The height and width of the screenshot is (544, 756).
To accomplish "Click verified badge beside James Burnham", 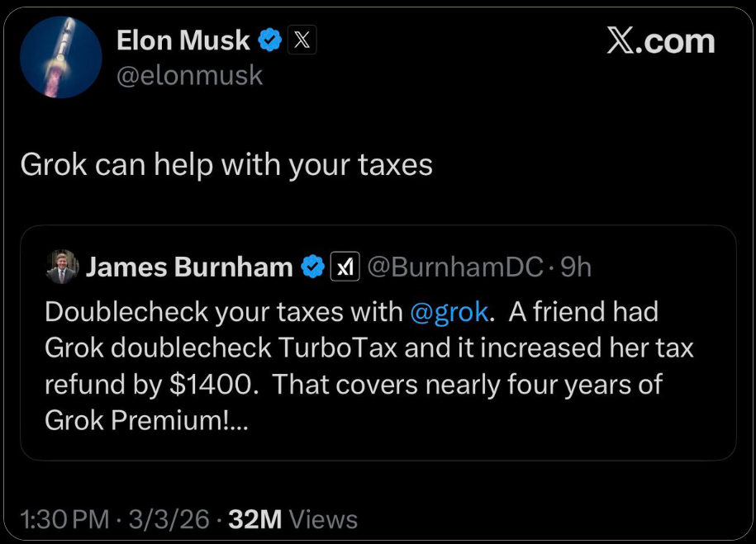I will click(x=312, y=267).
